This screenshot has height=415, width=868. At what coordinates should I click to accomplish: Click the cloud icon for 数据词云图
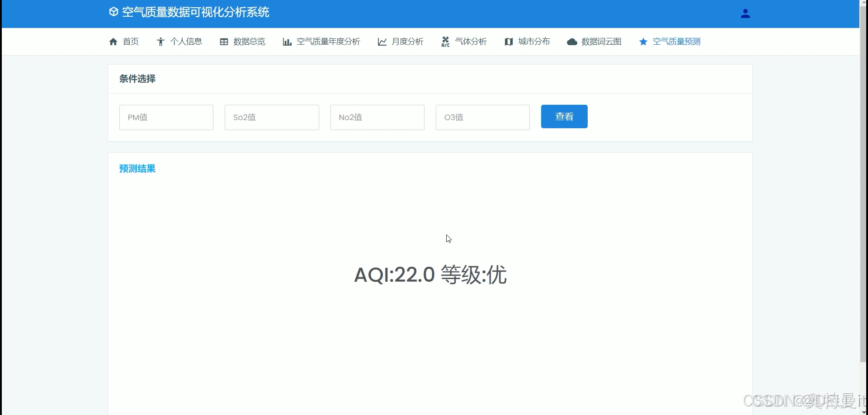coord(572,42)
